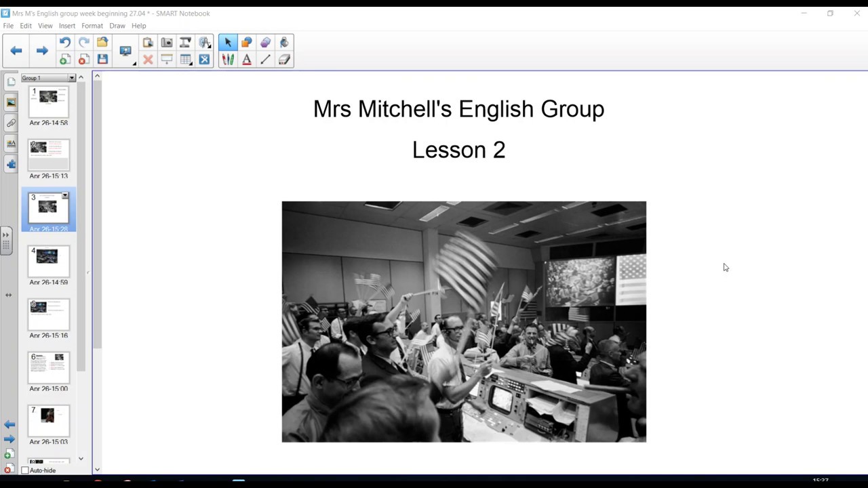Select the Lines tool
The image size is (868, 488).
coord(265,60)
